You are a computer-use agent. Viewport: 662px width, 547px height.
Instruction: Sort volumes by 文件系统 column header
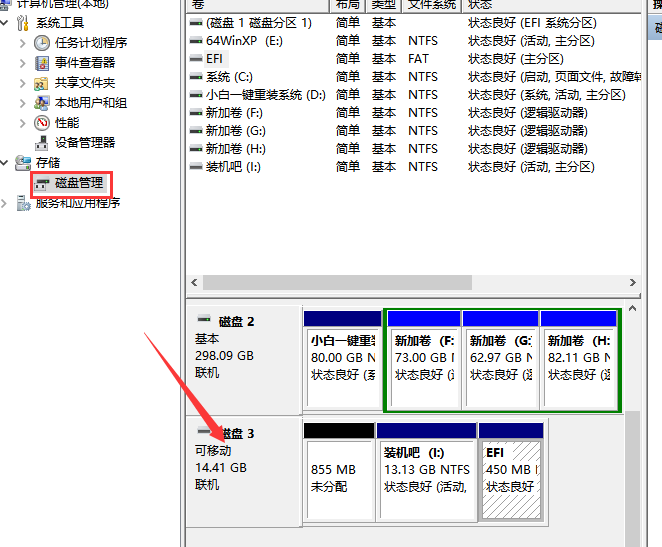[x=431, y=5]
